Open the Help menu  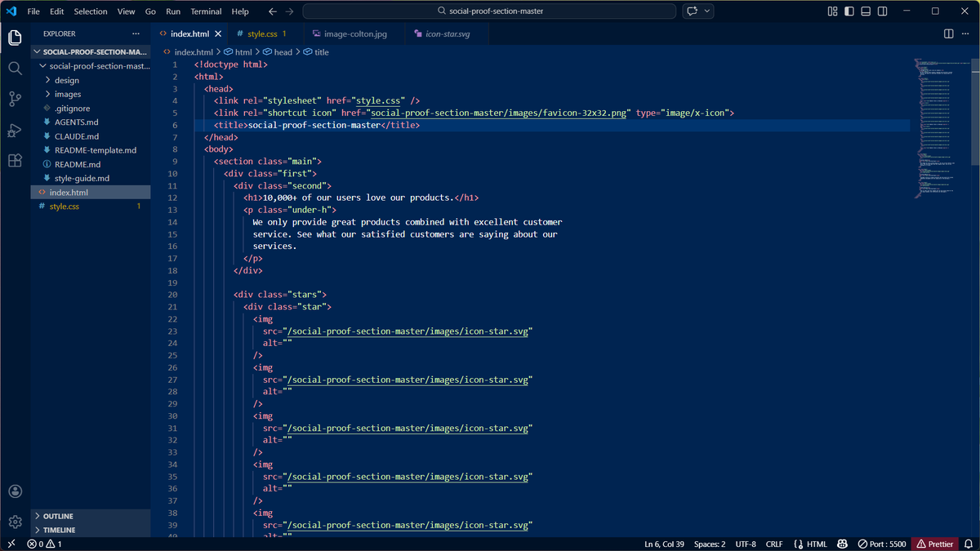coord(240,11)
